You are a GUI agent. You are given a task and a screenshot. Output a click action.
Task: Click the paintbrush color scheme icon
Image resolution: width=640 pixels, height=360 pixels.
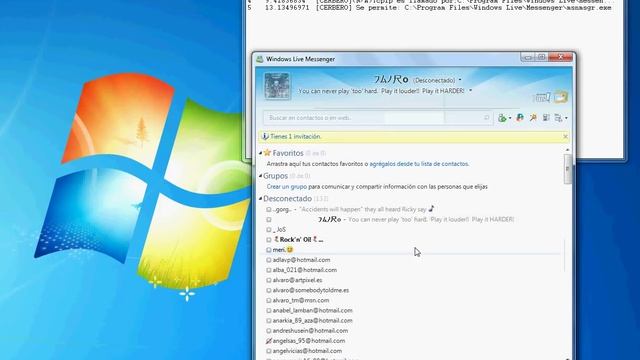(533, 118)
